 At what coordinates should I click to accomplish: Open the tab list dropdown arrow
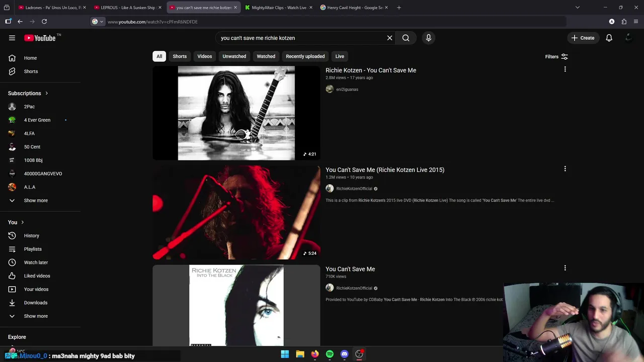[578, 8]
